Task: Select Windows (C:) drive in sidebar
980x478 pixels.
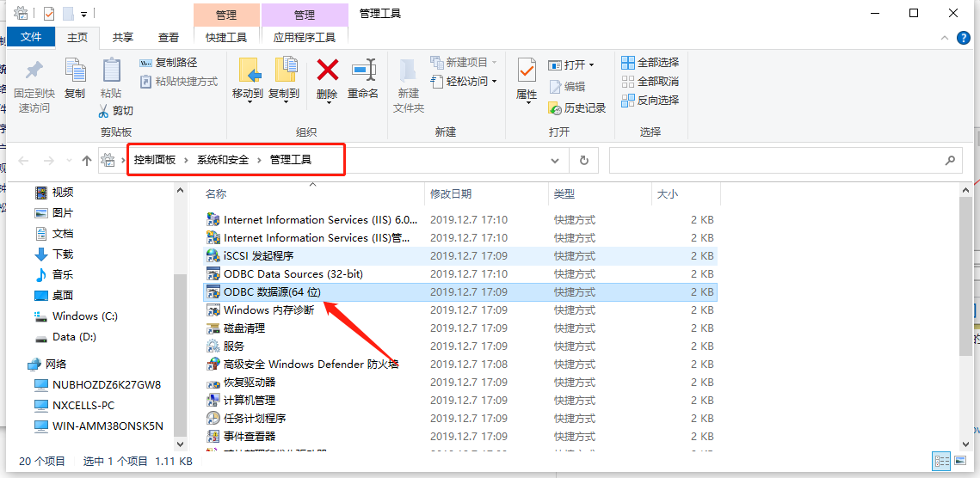Action: point(84,316)
